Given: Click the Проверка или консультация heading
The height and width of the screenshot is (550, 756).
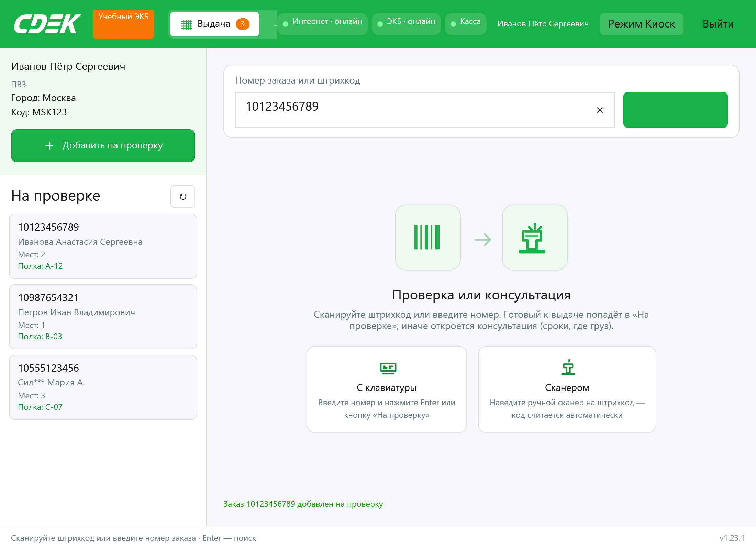Looking at the screenshot, I should tap(481, 295).
